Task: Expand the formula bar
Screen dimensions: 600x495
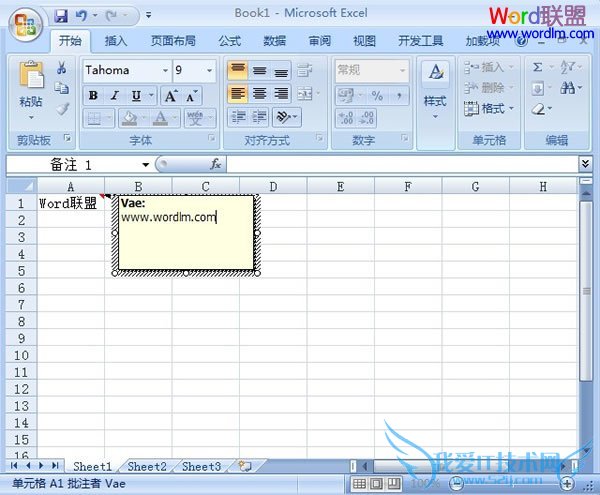Action: tap(585, 164)
